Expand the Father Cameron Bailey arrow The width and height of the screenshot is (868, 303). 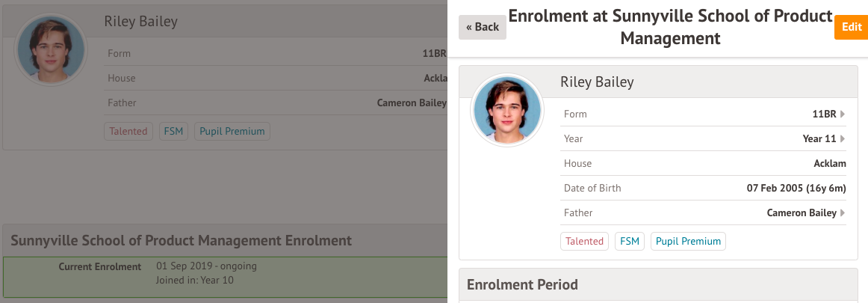843,213
